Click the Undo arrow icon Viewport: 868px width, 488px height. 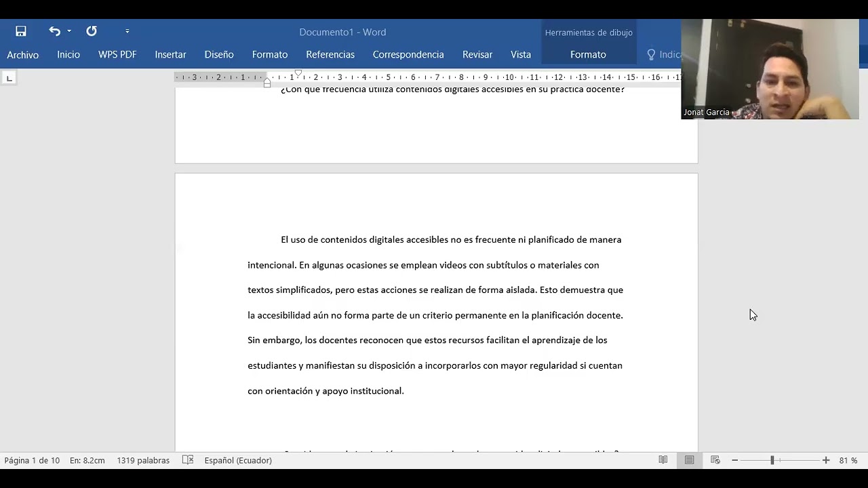click(54, 31)
